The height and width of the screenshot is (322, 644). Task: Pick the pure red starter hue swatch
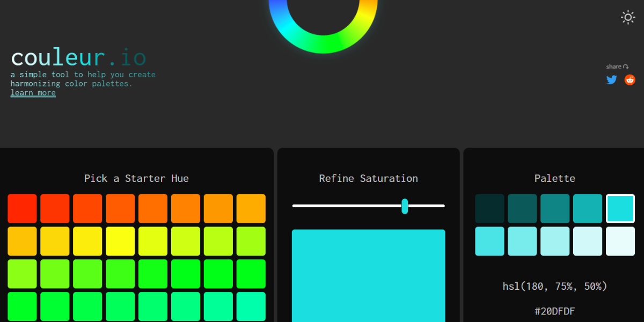point(23,208)
